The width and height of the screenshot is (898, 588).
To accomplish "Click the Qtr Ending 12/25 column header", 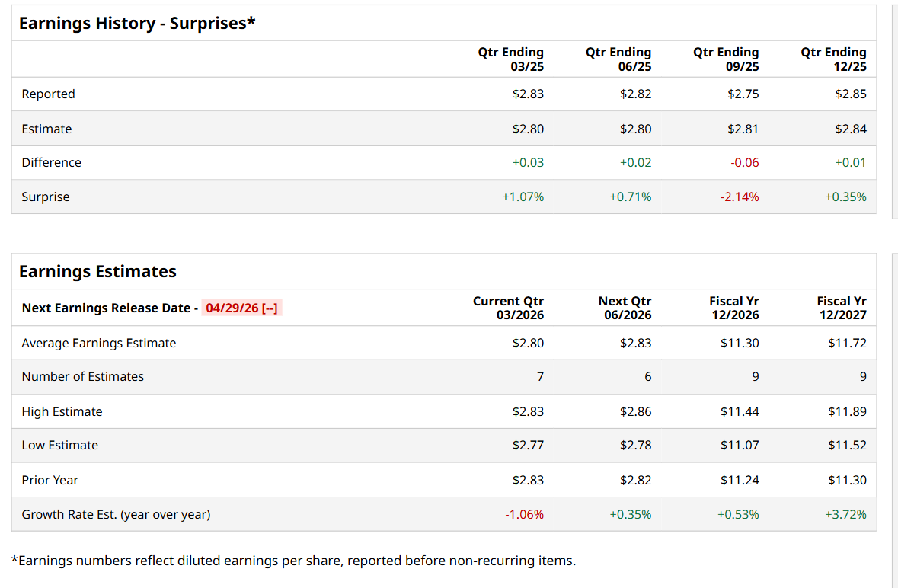I will [x=833, y=59].
